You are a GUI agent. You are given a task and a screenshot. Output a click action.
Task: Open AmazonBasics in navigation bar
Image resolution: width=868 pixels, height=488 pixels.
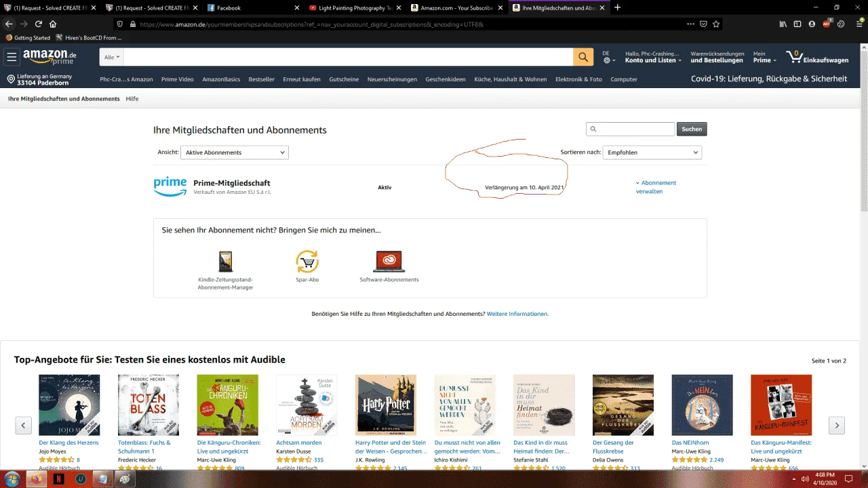point(221,79)
